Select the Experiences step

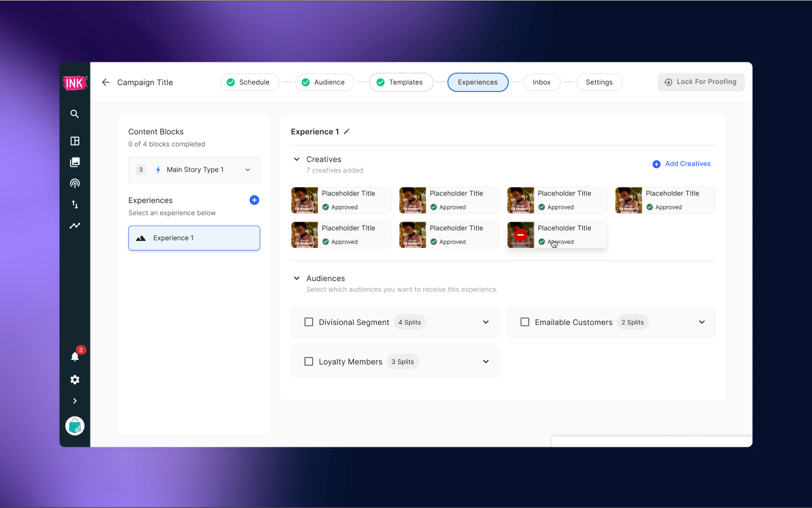click(x=478, y=82)
